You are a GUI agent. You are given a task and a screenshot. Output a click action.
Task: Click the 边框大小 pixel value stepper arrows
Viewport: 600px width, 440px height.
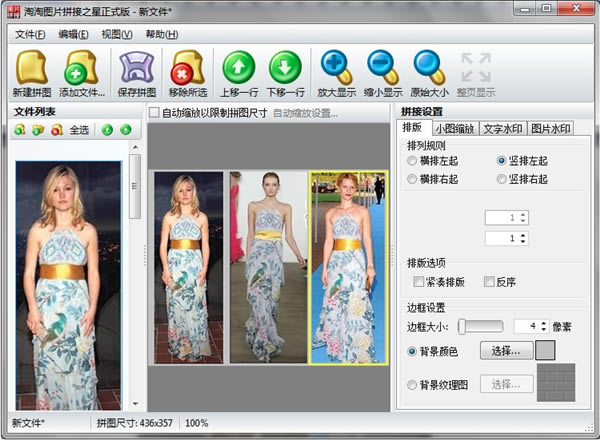[x=545, y=326]
